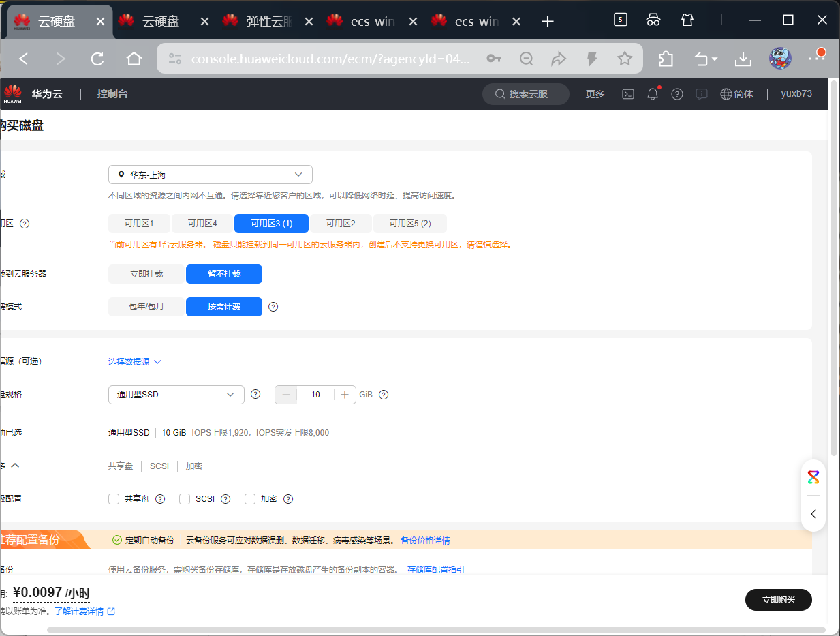
Task: Choose 包年/包月 billing mode
Action: 146,307
